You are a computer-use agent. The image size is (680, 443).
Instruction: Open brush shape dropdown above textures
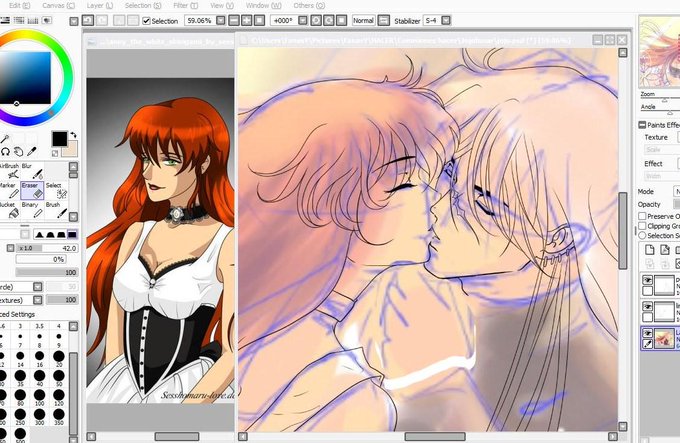pyautogui.click(x=38, y=287)
